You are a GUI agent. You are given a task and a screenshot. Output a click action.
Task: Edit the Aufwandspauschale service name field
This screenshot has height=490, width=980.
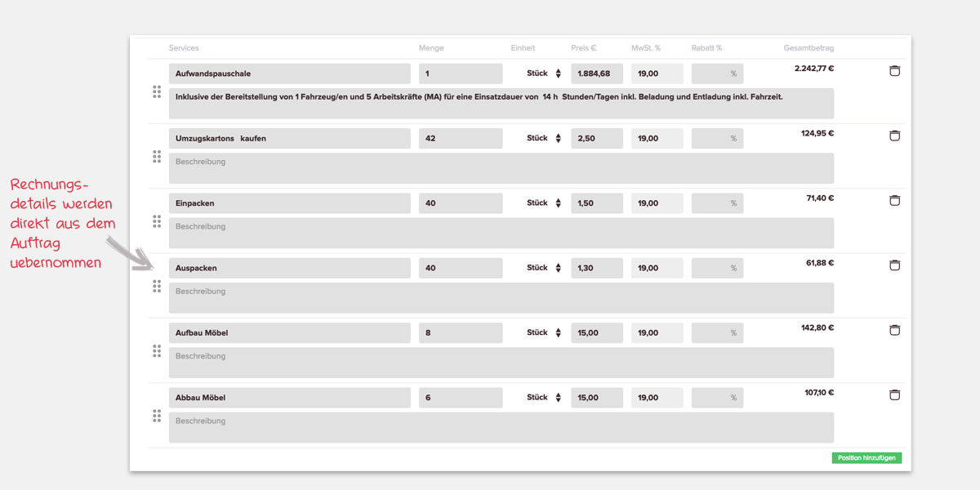click(290, 73)
